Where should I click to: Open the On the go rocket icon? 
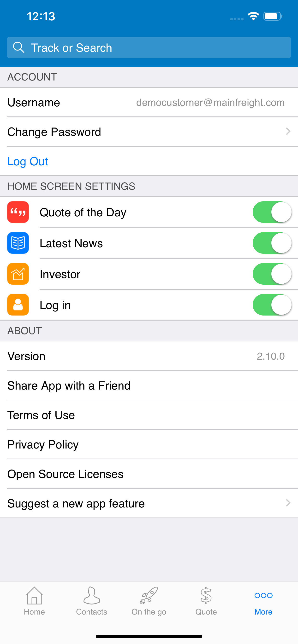pos(149,596)
